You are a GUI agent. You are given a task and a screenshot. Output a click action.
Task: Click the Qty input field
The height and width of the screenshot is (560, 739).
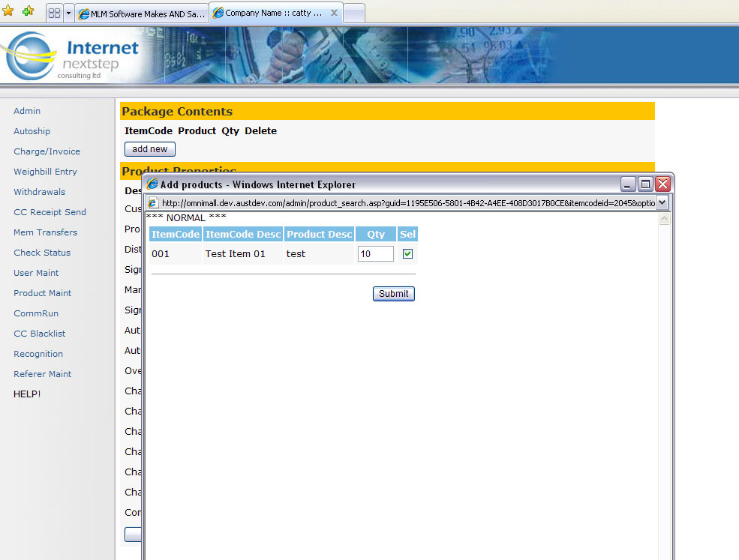point(375,254)
